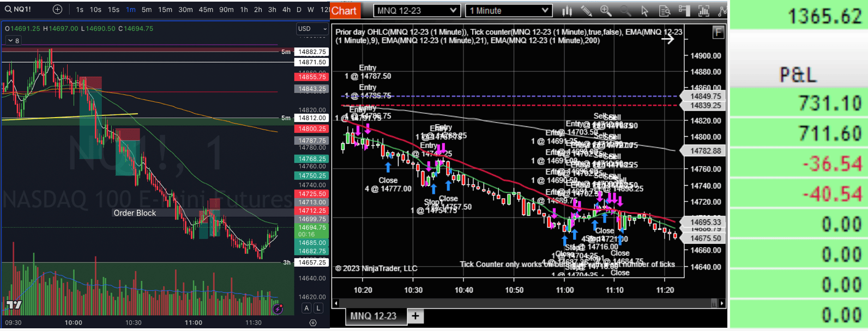
Task: Click the 14657.25 3h price label
Action: pyautogui.click(x=312, y=262)
